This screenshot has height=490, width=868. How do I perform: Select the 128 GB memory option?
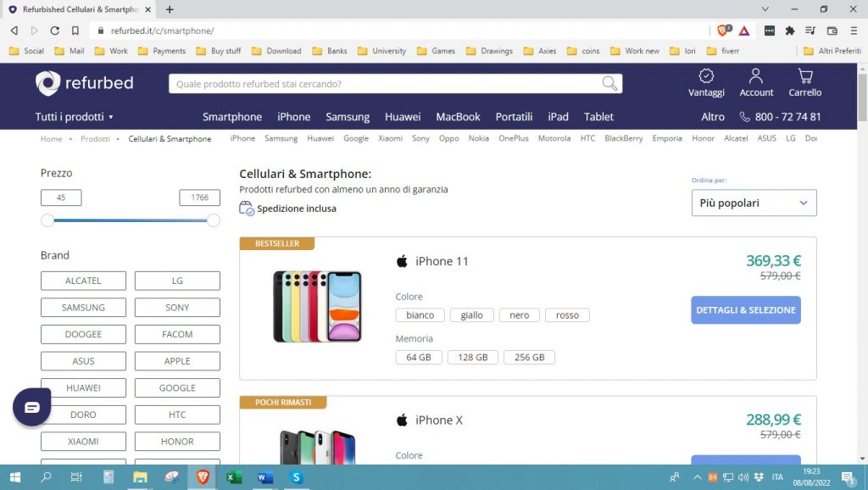473,357
